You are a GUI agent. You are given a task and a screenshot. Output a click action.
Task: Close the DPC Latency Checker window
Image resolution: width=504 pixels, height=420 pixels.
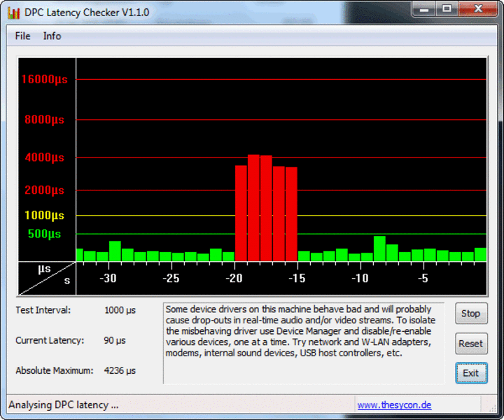[478, 9]
